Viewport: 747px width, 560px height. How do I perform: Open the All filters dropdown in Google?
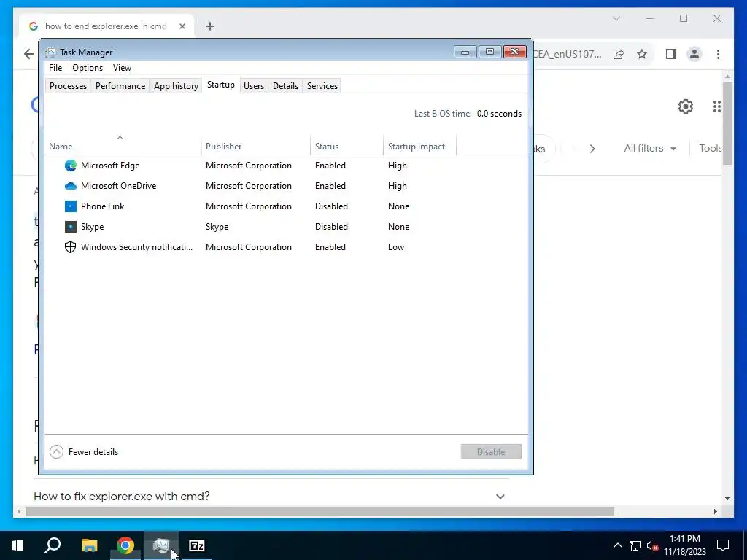coord(650,149)
